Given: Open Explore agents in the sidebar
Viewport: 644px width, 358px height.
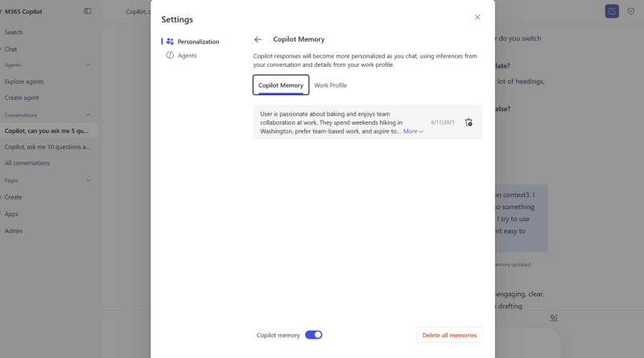Looking at the screenshot, I should click(24, 81).
